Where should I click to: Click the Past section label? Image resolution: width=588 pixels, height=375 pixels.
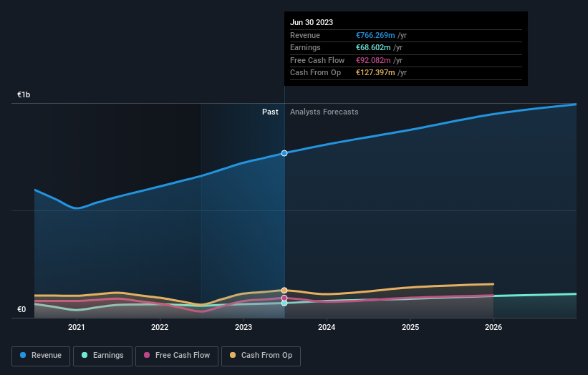(x=270, y=112)
